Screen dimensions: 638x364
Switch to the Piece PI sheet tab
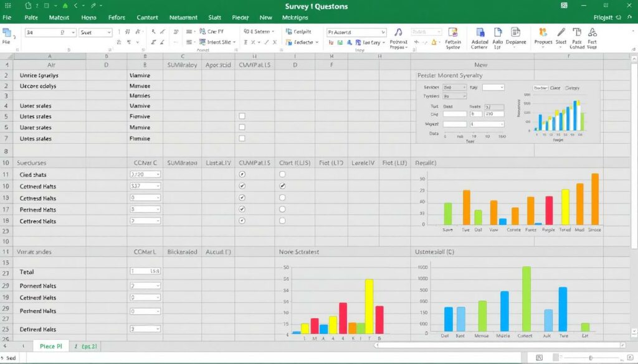pos(51,346)
